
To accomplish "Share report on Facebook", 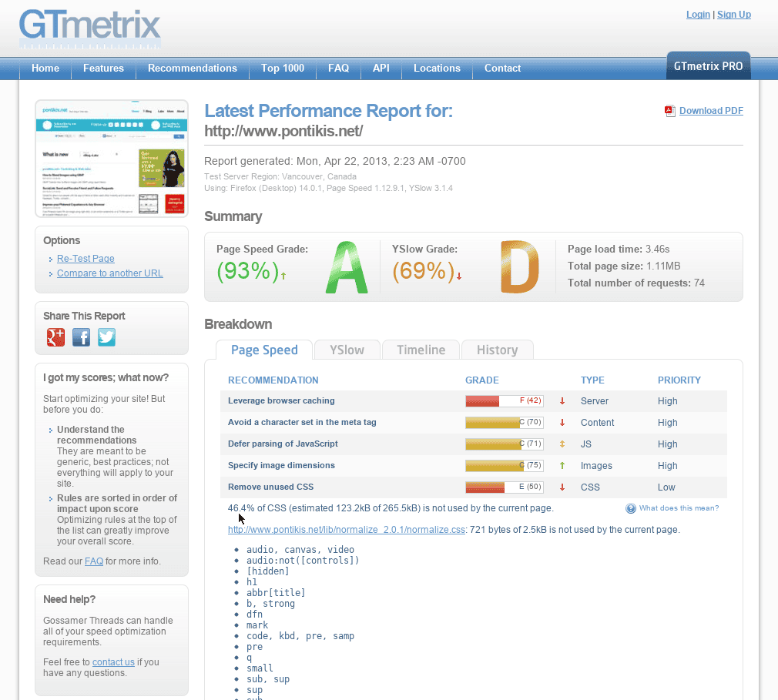I will click(82, 337).
